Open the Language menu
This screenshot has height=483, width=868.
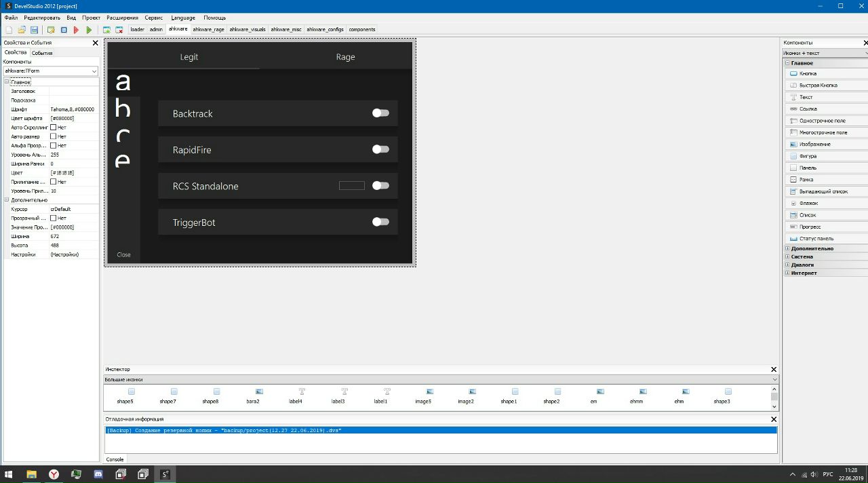(x=183, y=18)
